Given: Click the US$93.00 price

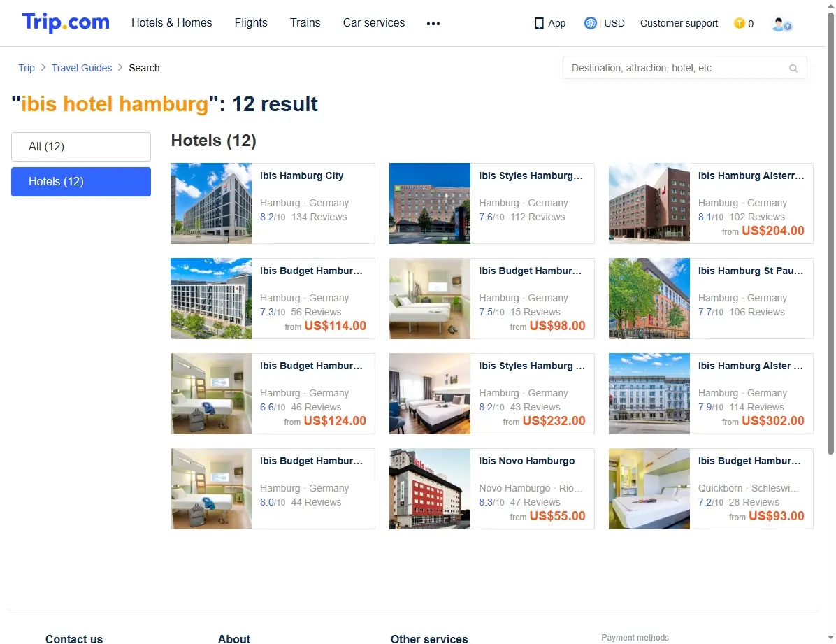Looking at the screenshot, I should (x=777, y=516).
